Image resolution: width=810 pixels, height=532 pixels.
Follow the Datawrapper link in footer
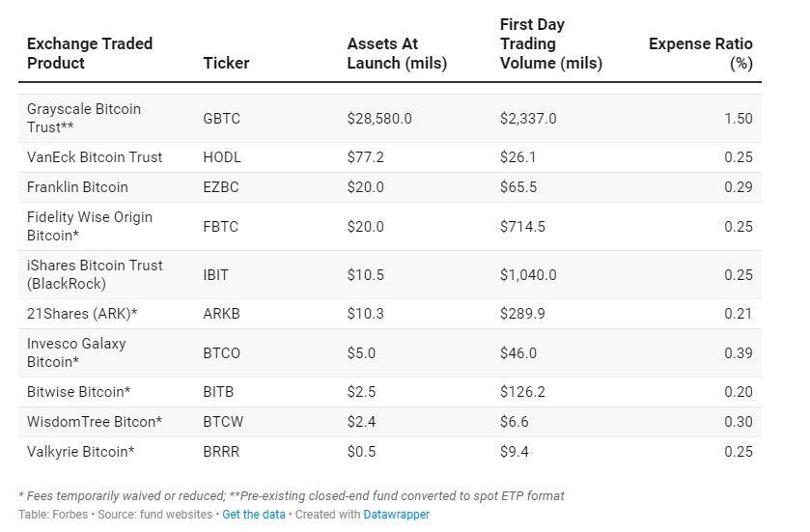(x=396, y=515)
